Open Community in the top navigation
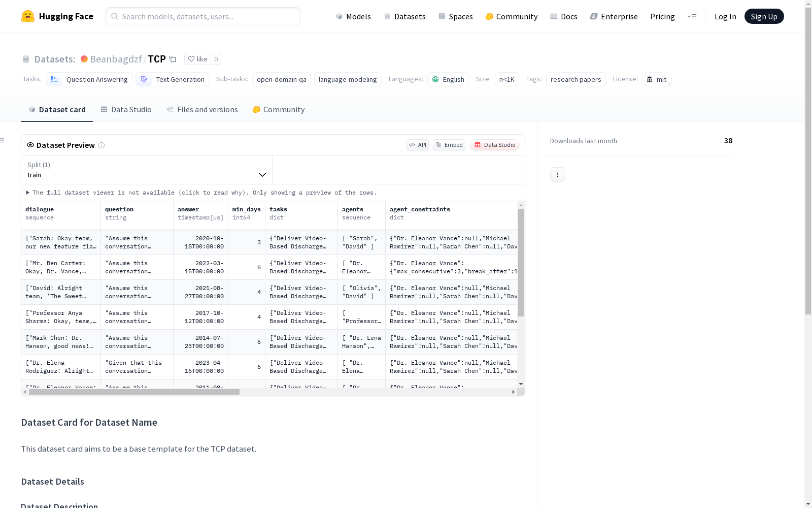This screenshot has height=508, width=812. (x=512, y=16)
